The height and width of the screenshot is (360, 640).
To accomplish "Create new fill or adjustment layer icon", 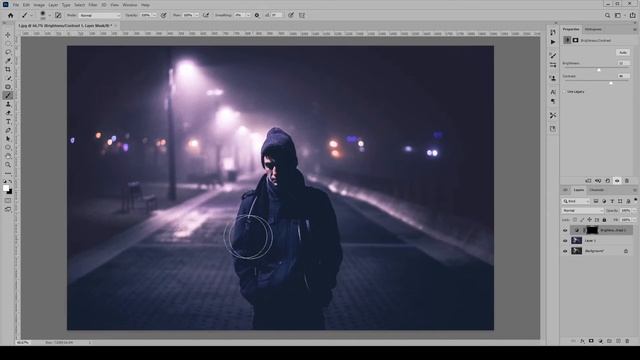I will (600, 341).
